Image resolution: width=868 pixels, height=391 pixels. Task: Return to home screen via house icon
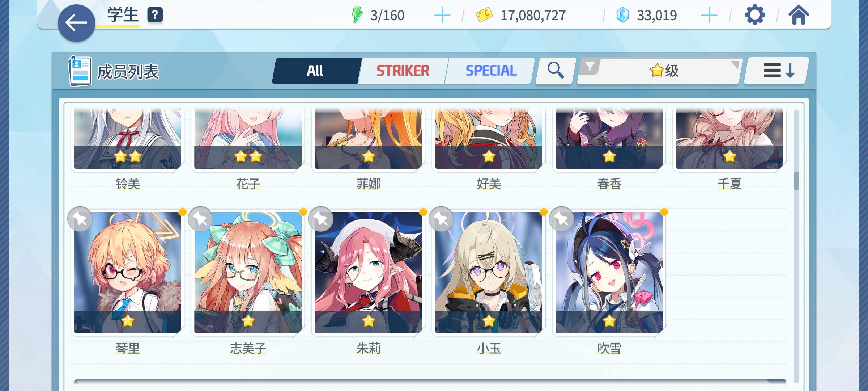(x=799, y=15)
